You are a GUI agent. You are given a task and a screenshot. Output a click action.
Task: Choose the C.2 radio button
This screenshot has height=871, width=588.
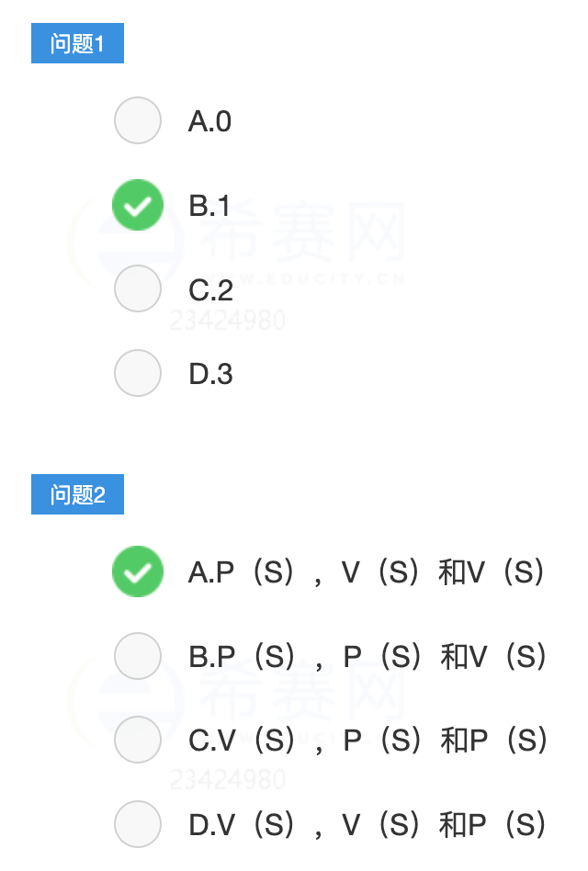pyautogui.click(x=138, y=288)
